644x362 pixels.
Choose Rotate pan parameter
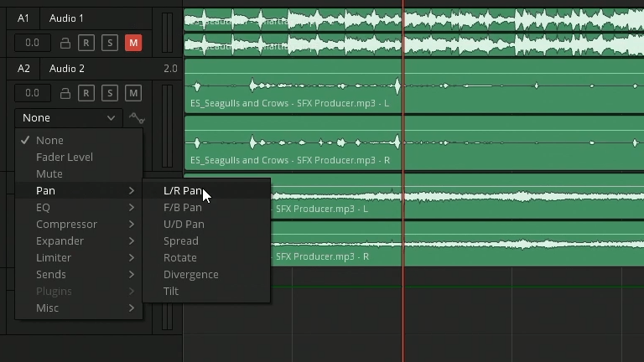coord(206,258)
